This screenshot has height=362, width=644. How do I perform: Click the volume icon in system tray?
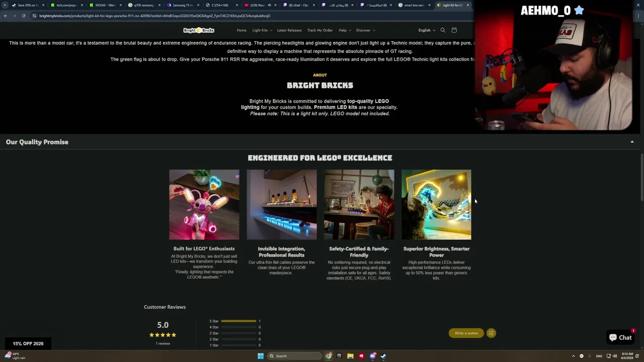(x=614, y=356)
